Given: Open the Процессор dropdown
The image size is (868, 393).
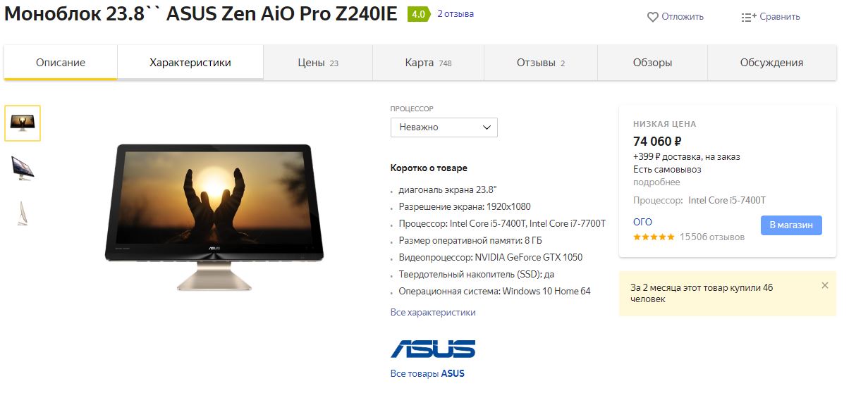Looking at the screenshot, I should 444,127.
